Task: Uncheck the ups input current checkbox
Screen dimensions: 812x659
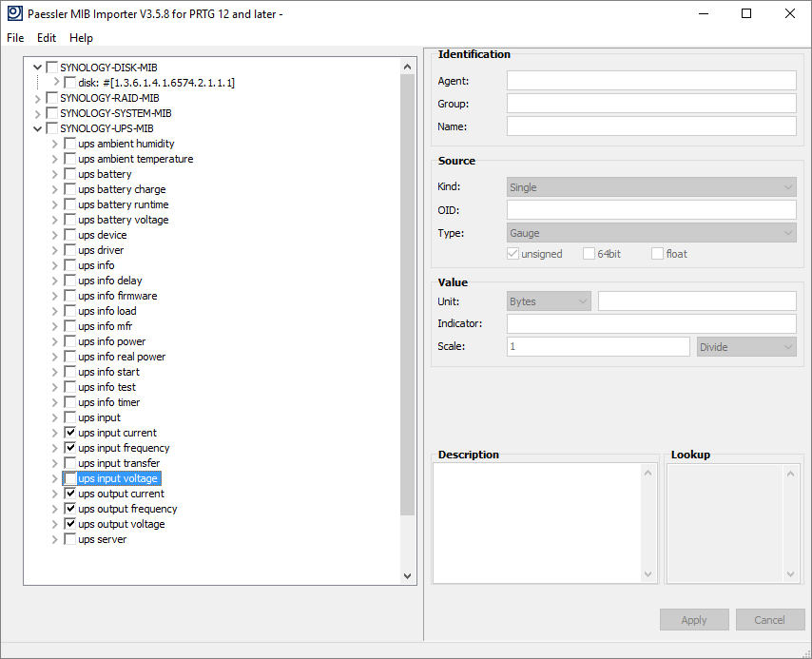Action: (x=70, y=433)
